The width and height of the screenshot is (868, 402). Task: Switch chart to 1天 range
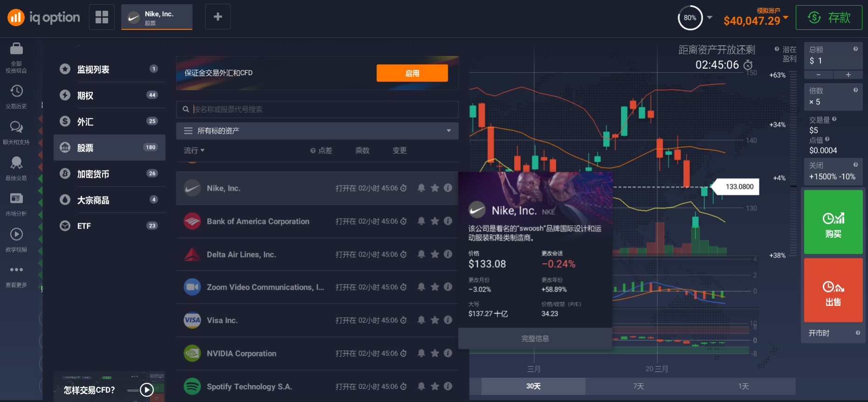pos(743,386)
